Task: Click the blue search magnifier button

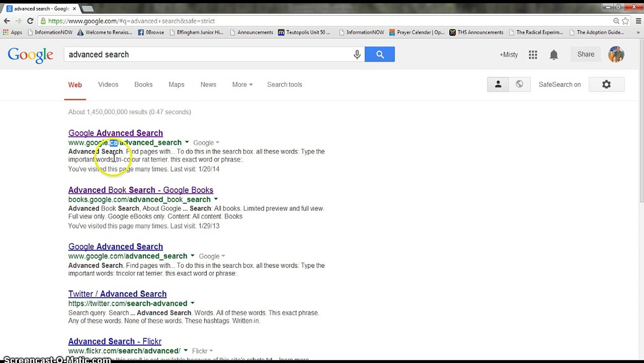Action: click(380, 54)
